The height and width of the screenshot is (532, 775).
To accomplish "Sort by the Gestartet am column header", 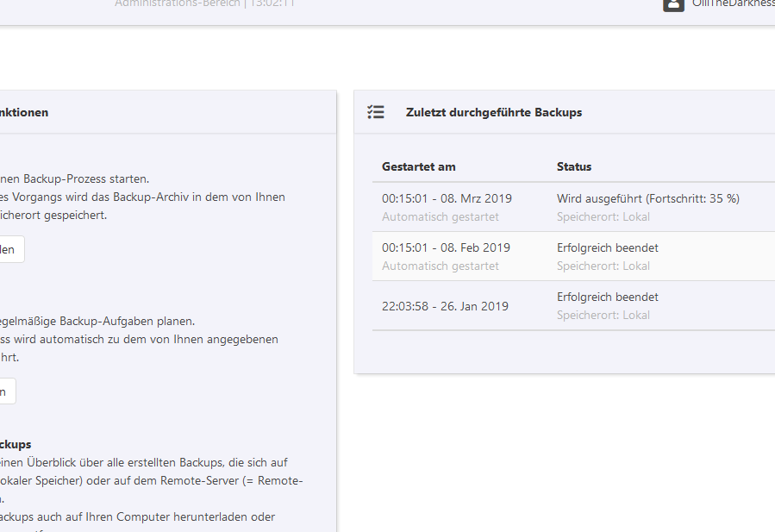I will point(419,166).
